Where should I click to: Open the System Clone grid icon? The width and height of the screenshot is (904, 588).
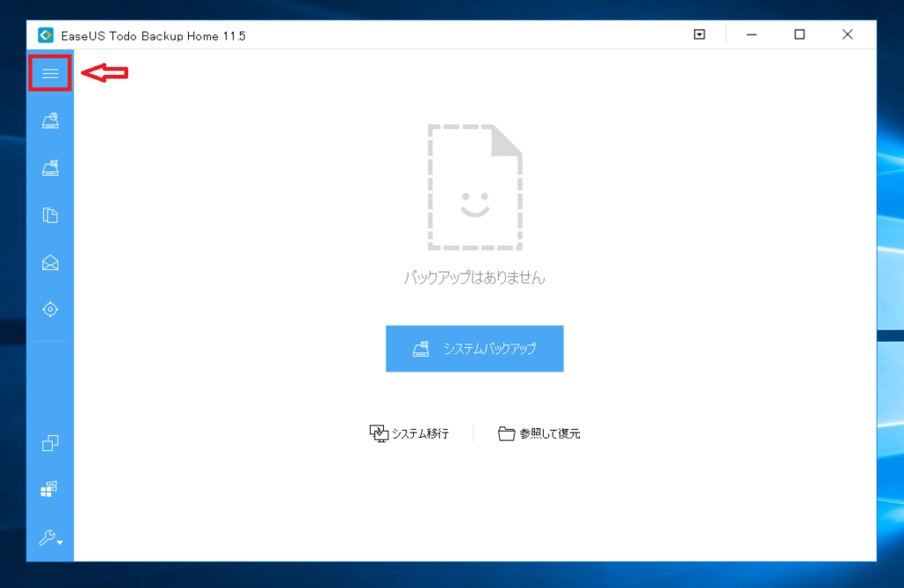(49, 489)
